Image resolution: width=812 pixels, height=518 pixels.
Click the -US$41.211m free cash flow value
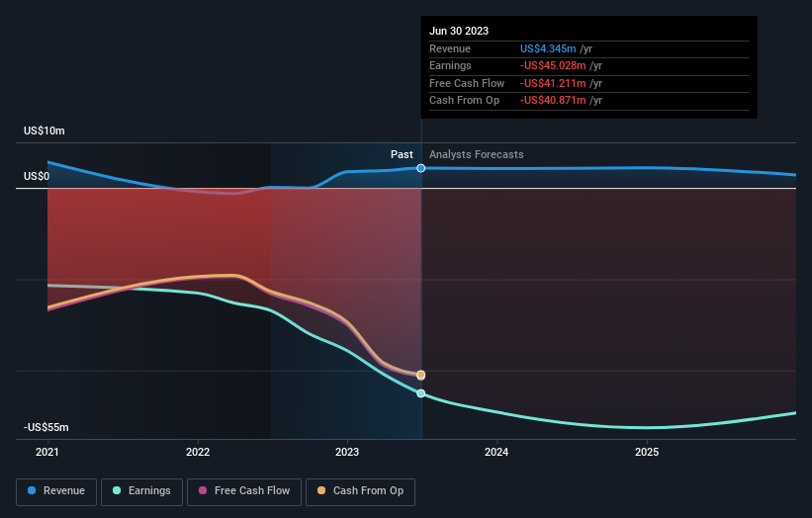click(553, 83)
